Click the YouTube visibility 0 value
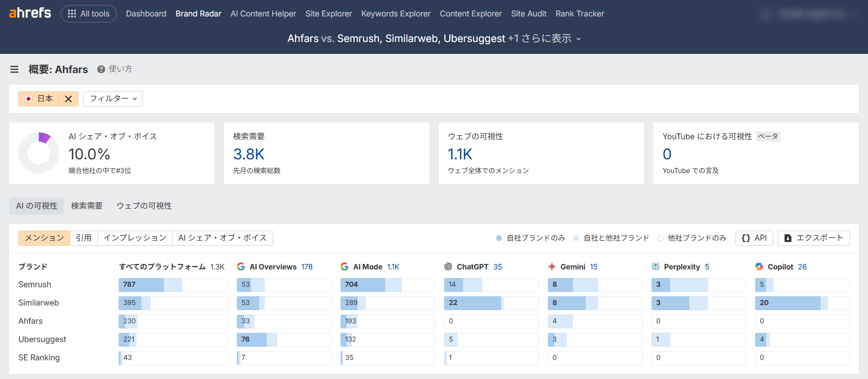This screenshot has width=868, height=379. (x=667, y=154)
